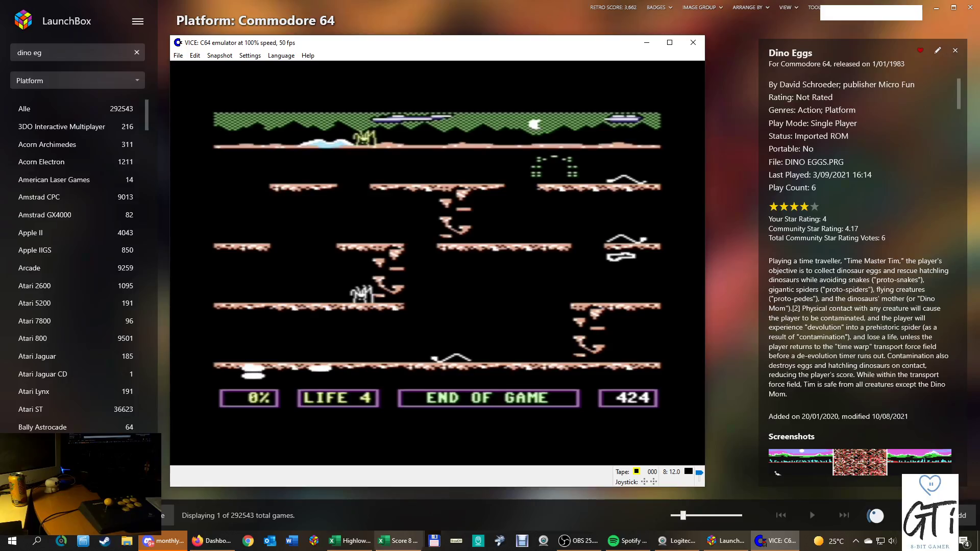This screenshot has width=980, height=551.
Task: Close the Dino Eggs details panel
Action: [955, 51]
